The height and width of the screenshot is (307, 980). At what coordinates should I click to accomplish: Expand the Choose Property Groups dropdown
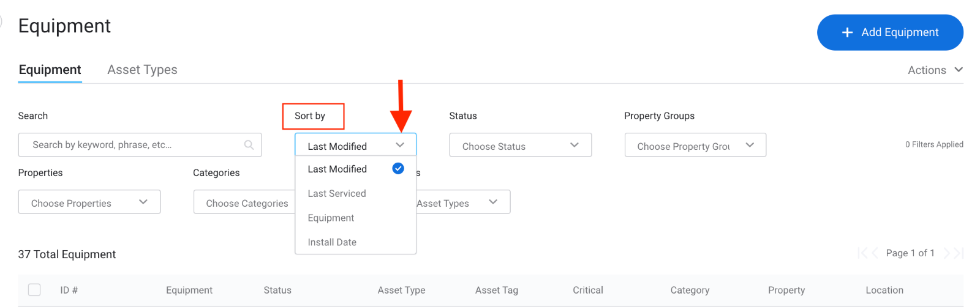[695, 146]
